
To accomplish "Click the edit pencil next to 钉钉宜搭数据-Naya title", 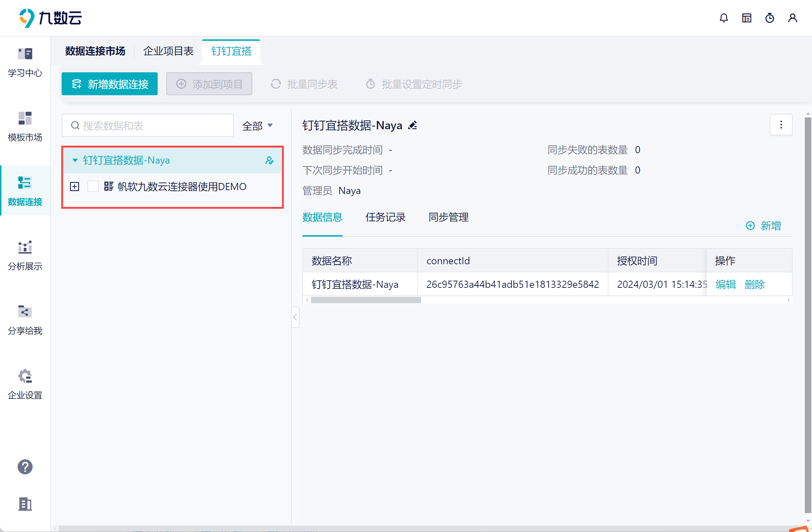I will coord(413,125).
